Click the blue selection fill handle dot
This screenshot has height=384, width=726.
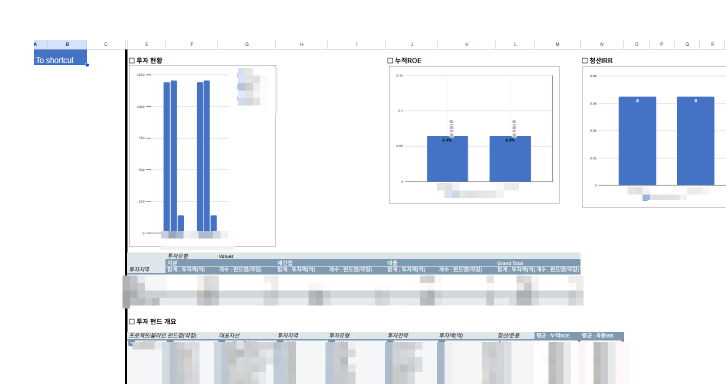[x=87, y=65]
